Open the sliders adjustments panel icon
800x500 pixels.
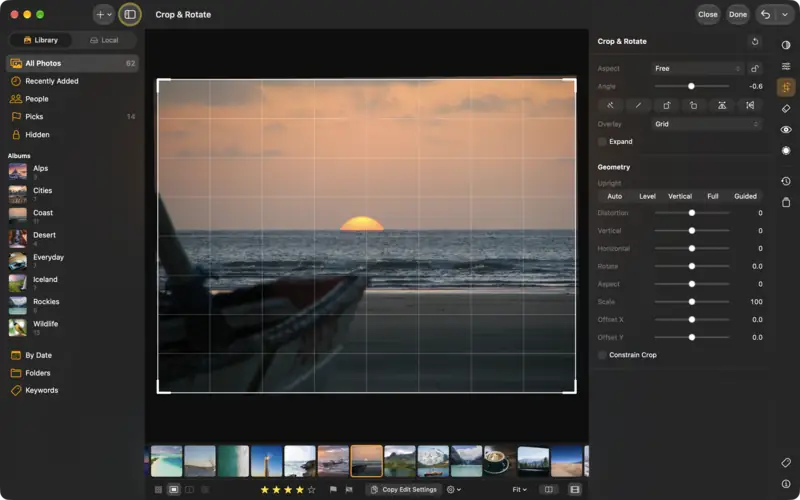[786, 66]
